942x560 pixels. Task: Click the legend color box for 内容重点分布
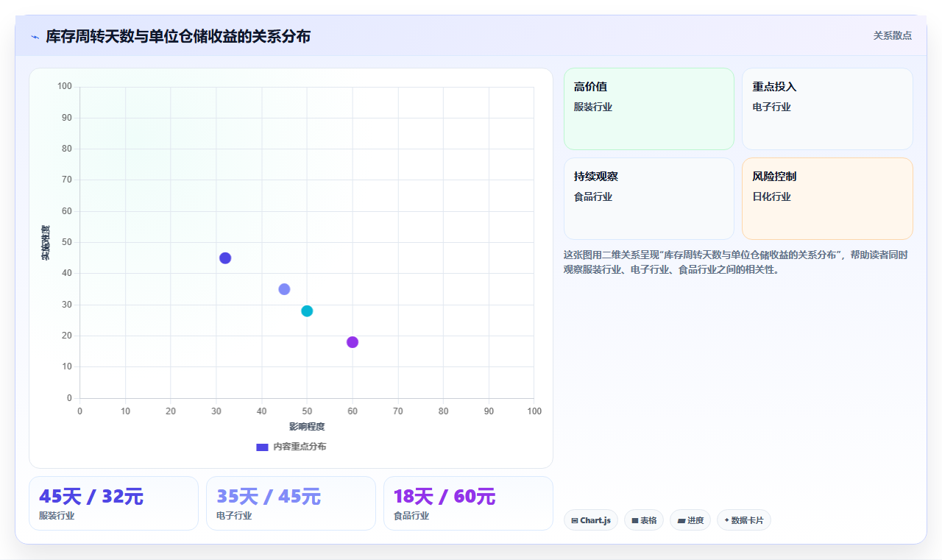(262, 447)
